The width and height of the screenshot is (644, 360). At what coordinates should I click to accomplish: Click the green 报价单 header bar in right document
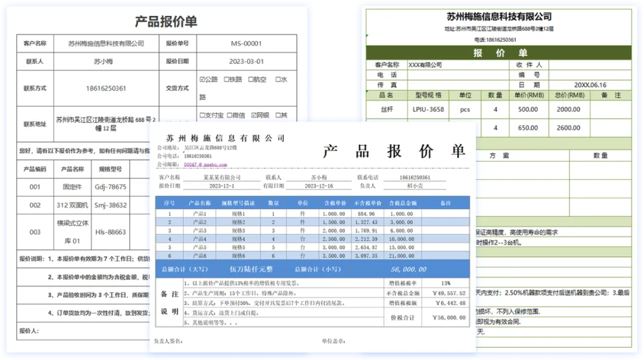click(499, 52)
